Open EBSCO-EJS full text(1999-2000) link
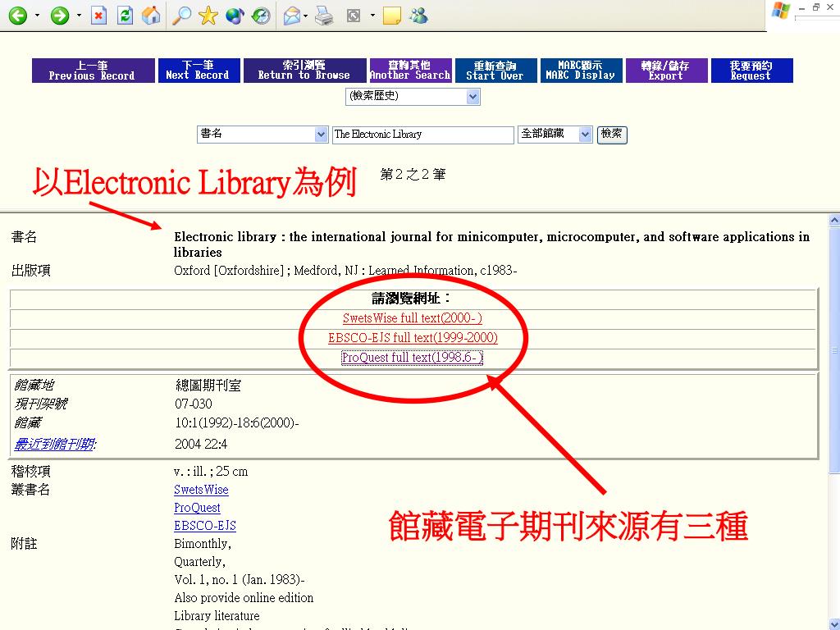The height and width of the screenshot is (630, 840). (x=413, y=338)
